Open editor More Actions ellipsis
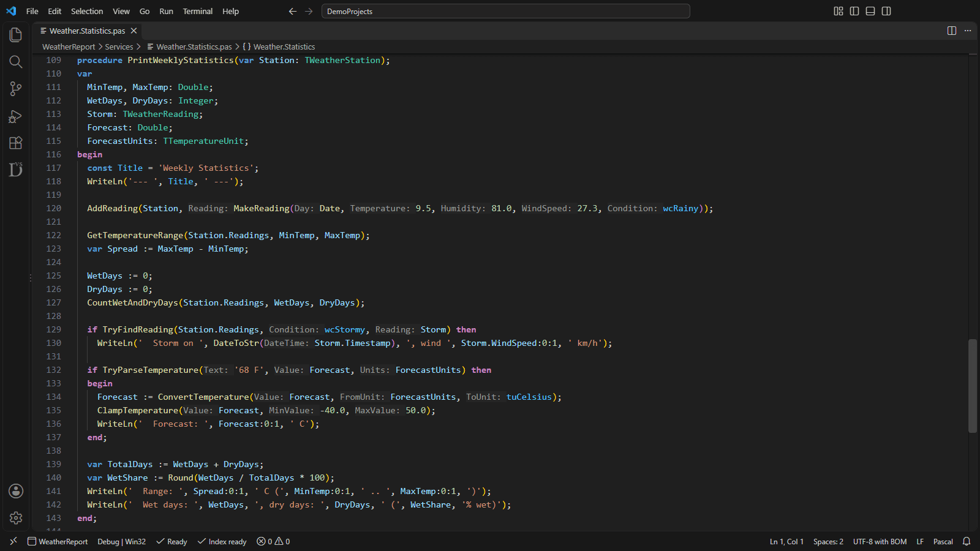Viewport: 980px width, 551px height. point(968,31)
